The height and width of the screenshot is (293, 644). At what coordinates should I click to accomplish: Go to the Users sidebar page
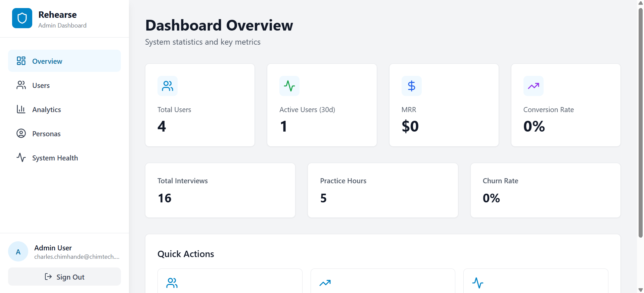point(64,85)
